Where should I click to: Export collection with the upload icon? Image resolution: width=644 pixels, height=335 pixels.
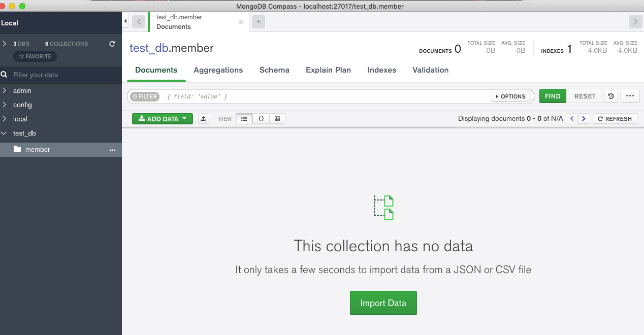coord(204,119)
